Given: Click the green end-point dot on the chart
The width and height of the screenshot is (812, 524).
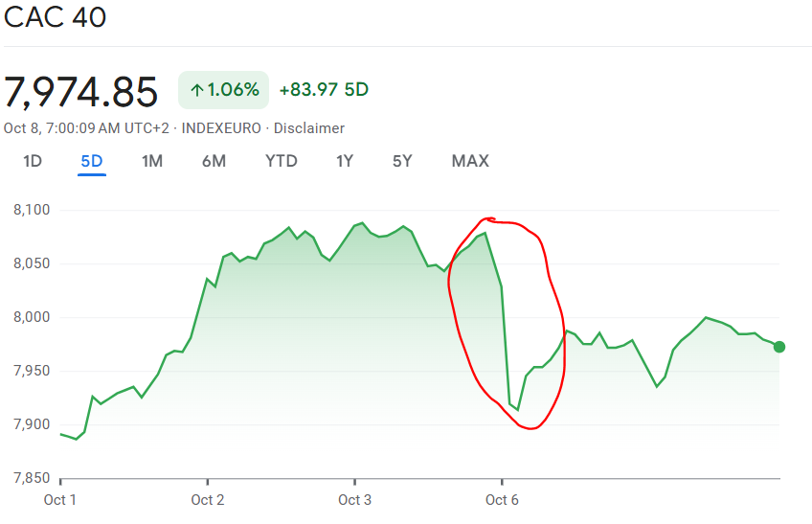Looking at the screenshot, I should tap(779, 347).
